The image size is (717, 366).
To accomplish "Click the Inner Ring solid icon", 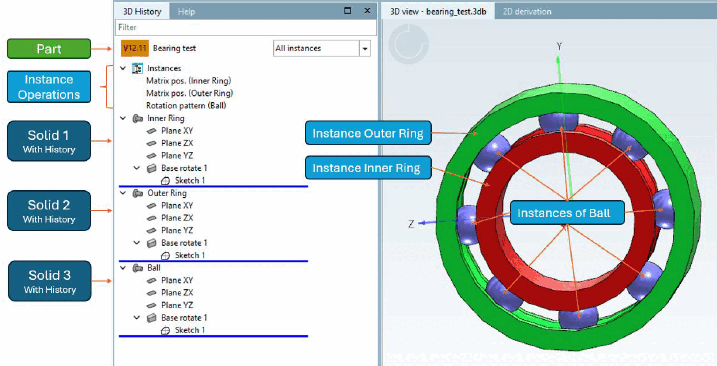I will coord(137,118).
